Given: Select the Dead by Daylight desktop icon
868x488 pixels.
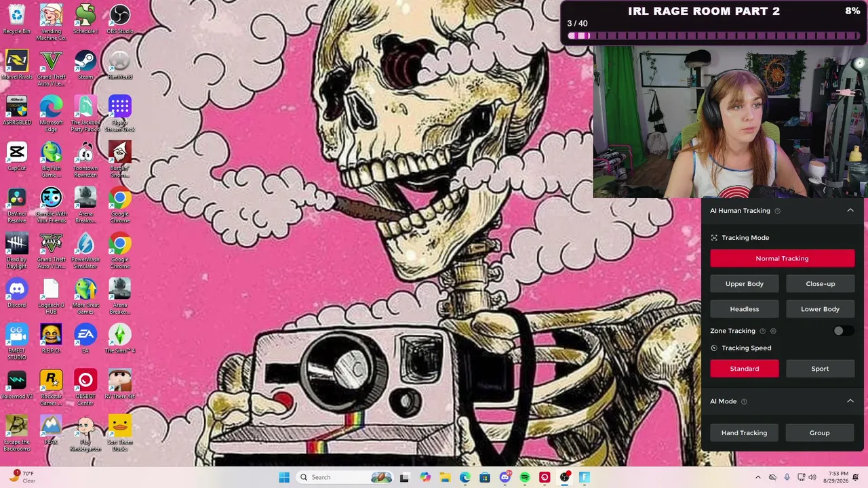Looking at the screenshot, I should click(x=17, y=250).
